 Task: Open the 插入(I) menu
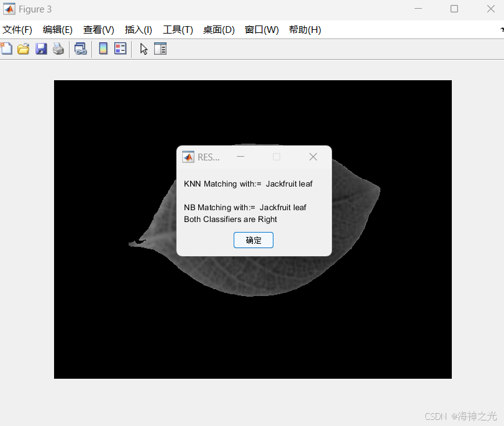[138, 29]
